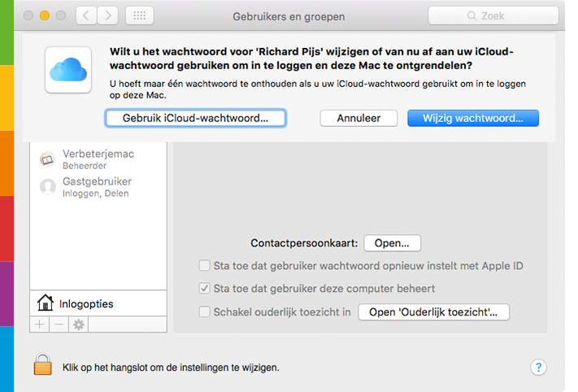Click the 'Wijzig wachtwoord...' button
Viewport: 578px width, 392px height.
tap(472, 118)
